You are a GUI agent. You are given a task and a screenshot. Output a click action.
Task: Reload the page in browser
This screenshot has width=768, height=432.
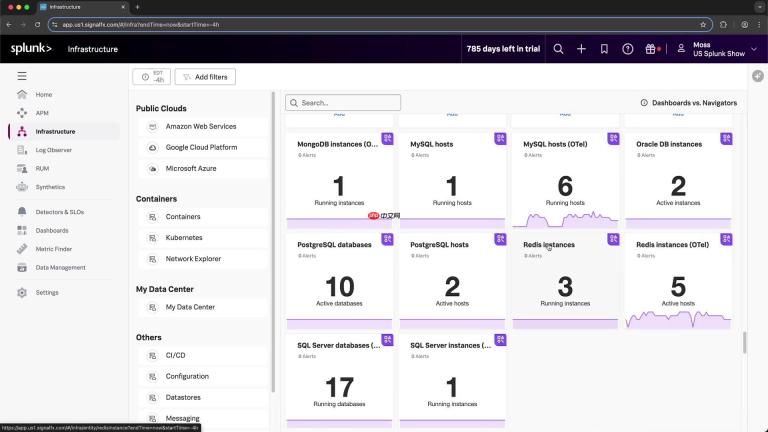click(x=37, y=24)
